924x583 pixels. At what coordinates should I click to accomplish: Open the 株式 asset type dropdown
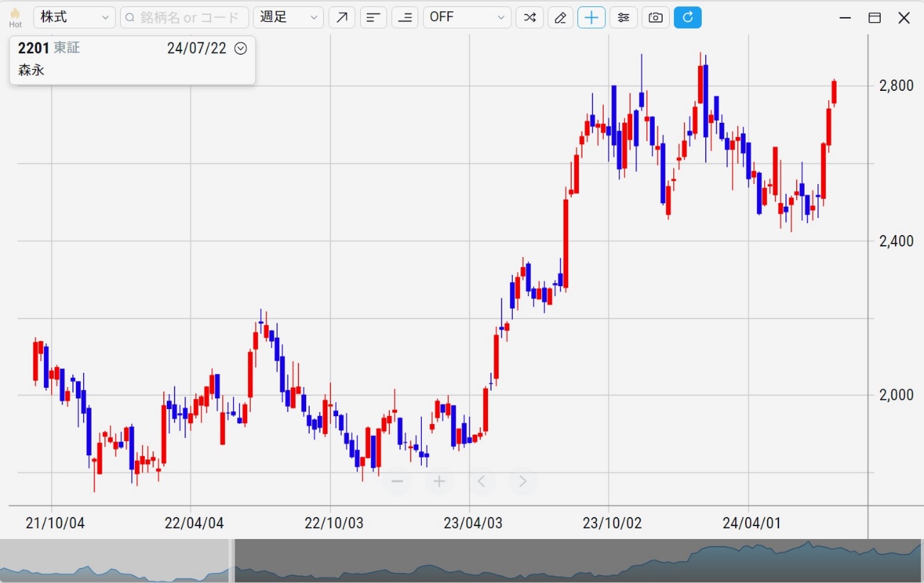74,17
